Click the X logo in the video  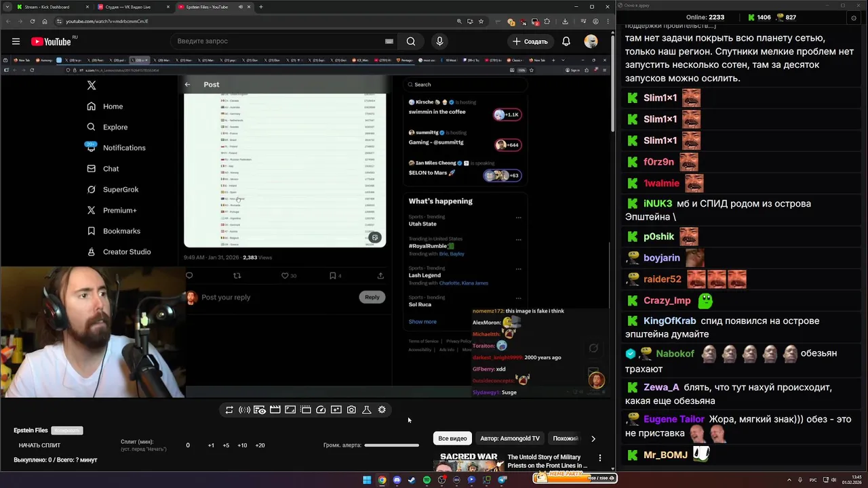click(x=92, y=85)
